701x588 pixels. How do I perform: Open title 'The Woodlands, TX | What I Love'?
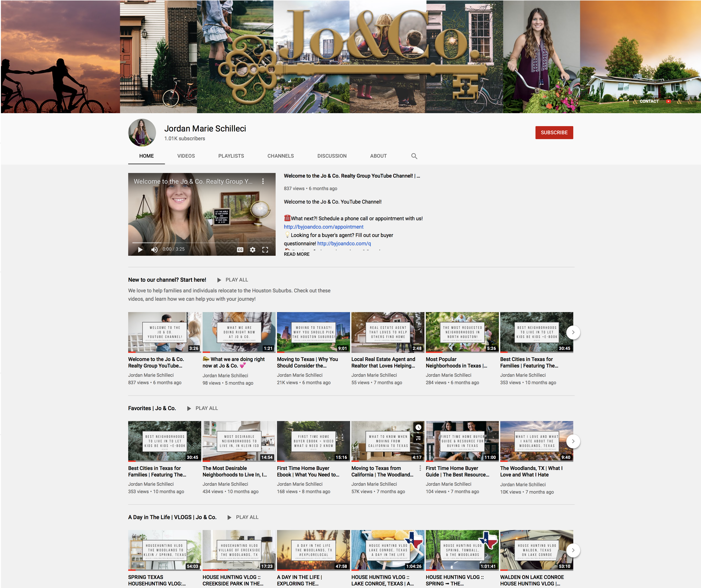tap(531, 471)
